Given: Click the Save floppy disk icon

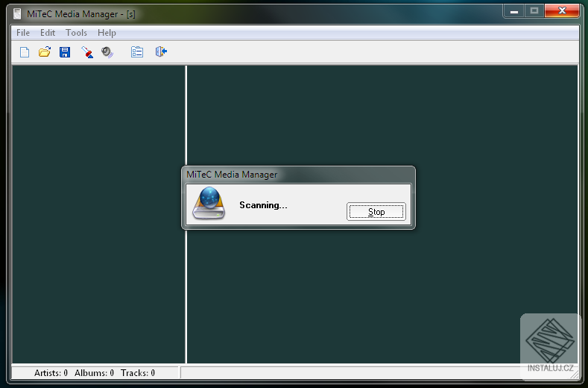Looking at the screenshot, I should (65, 51).
